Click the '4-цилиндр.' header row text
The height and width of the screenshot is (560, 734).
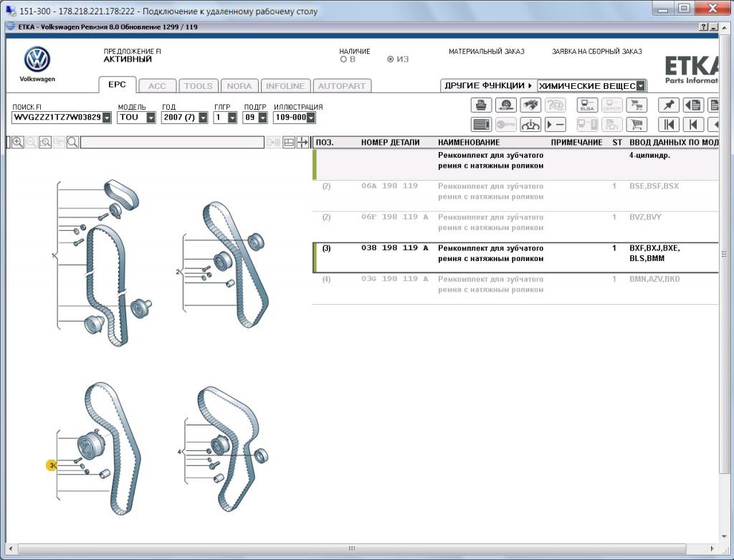pyautogui.click(x=649, y=156)
